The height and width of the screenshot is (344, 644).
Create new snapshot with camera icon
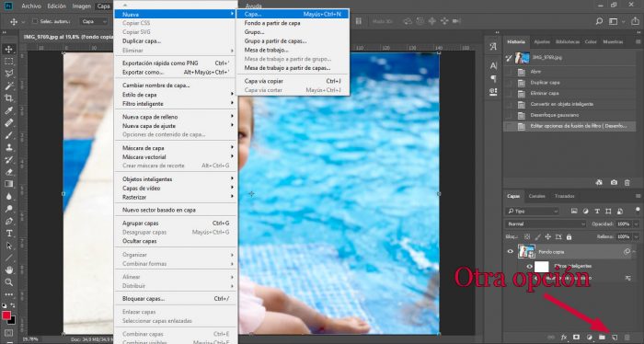tap(614, 182)
